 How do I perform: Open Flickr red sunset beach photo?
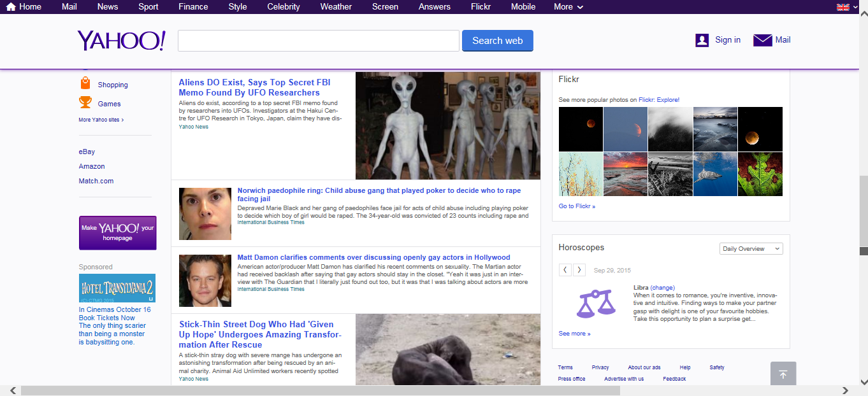point(625,174)
